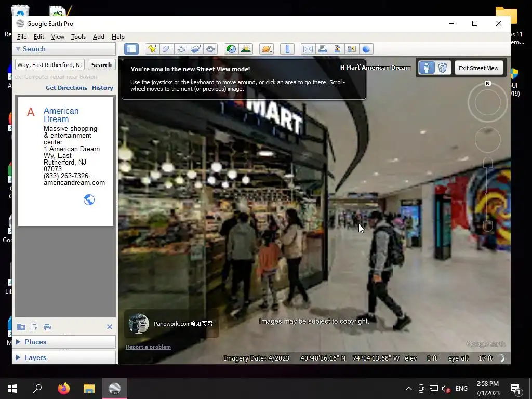Toggle the sidebar visibility button
Screen dimensions: 532x399
point(131,49)
